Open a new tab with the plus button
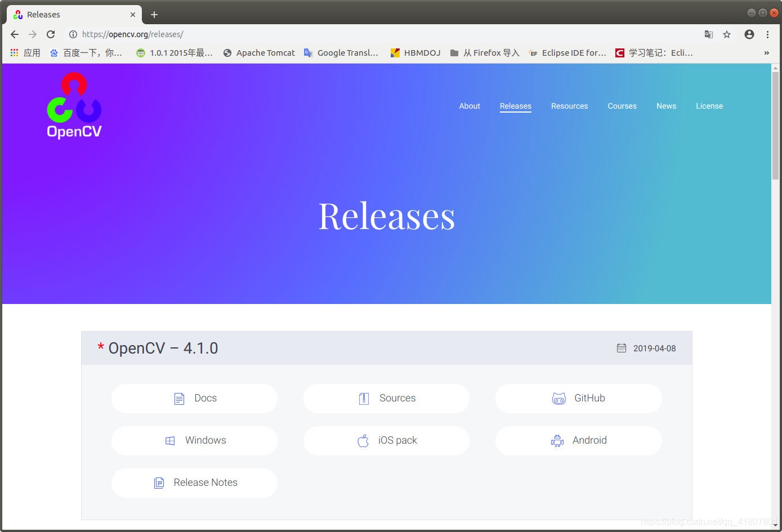782x532 pixels. [x=154, y=15]
